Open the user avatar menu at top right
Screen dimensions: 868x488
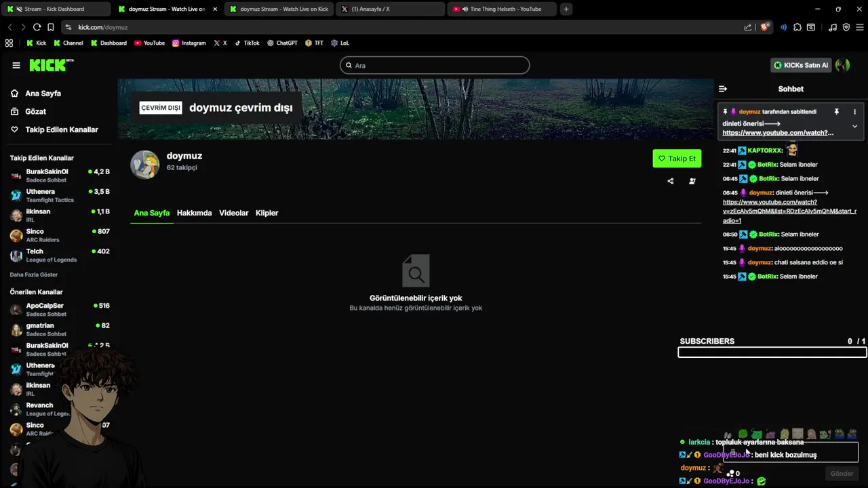(843, 65)
